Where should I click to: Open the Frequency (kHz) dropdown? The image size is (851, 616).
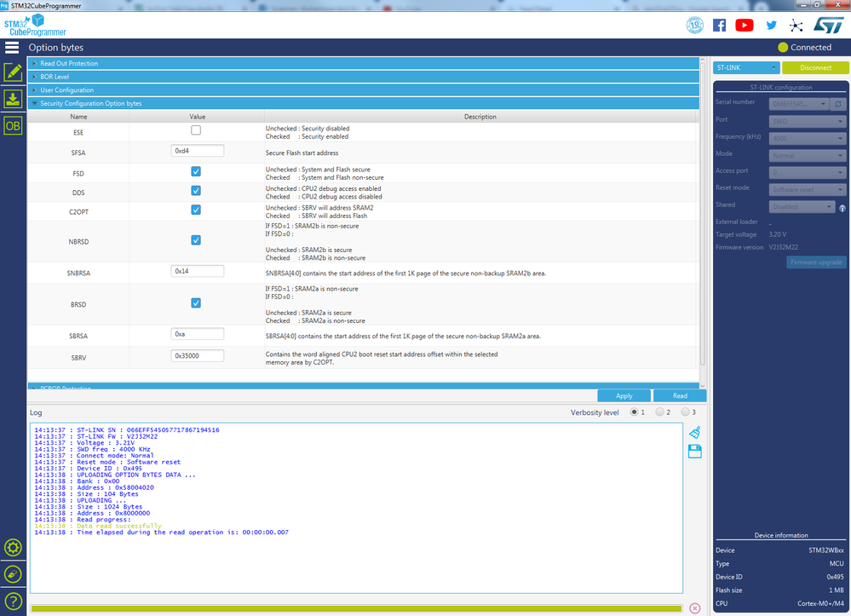(807, 138)
